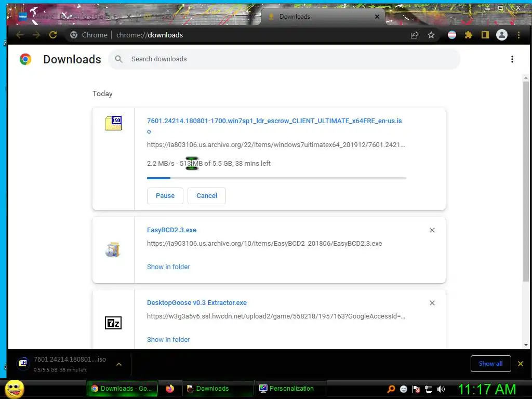The width and height of the screenshot is (532, 399).
Task: Pause the ISO download
Action: coord(165,196)
